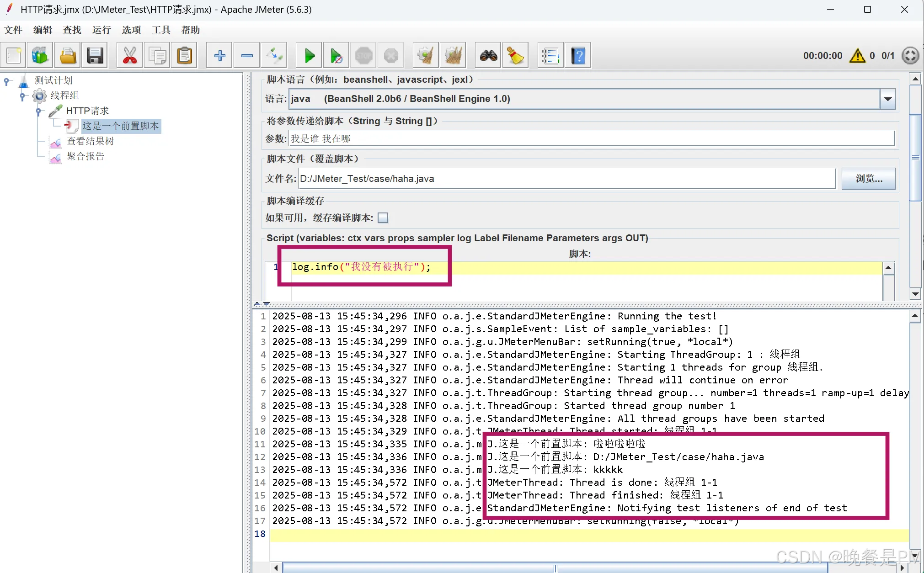The height and width of the screenshot is (573, 924).
Task: Open the 运行 menu
Action: point(101,30)
